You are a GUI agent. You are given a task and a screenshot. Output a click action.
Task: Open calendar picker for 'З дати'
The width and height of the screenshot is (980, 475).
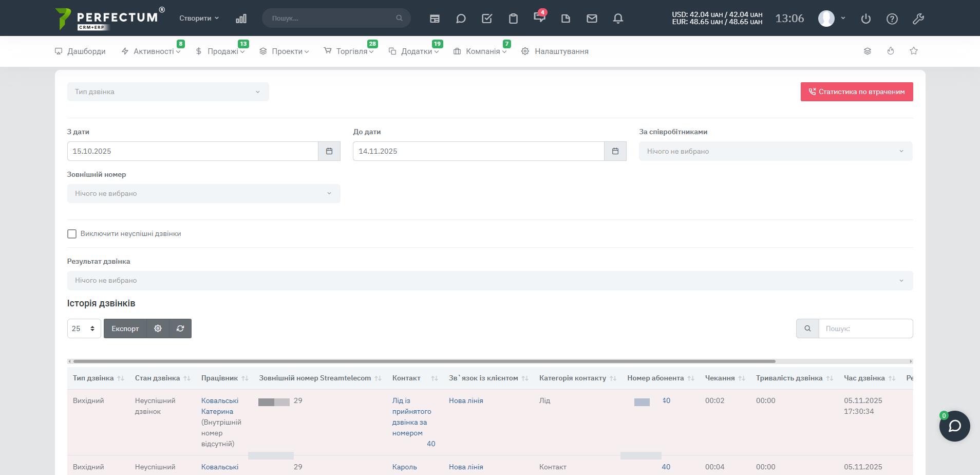329,151
